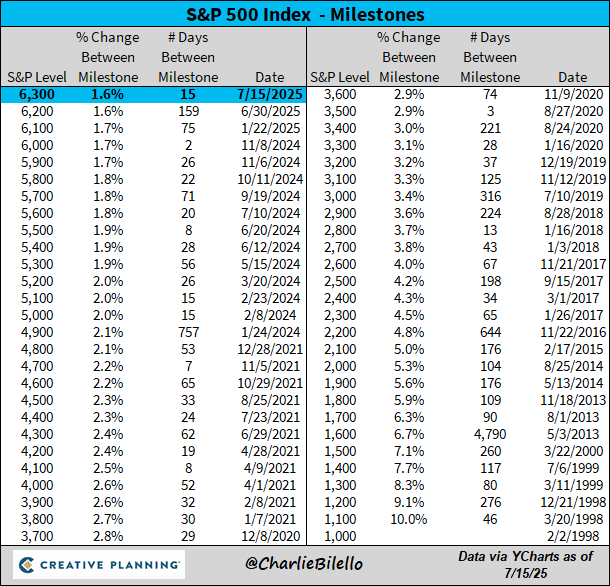Image resolution: width=610 pixels, height=586 pixels.
Task: Click the date 3/22/2000
Action: click(573, 451)
